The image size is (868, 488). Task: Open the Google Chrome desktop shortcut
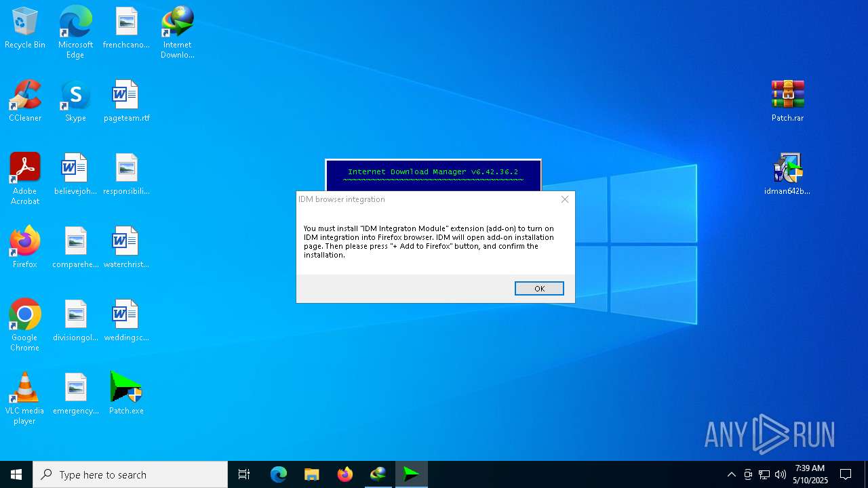point(25,325)
